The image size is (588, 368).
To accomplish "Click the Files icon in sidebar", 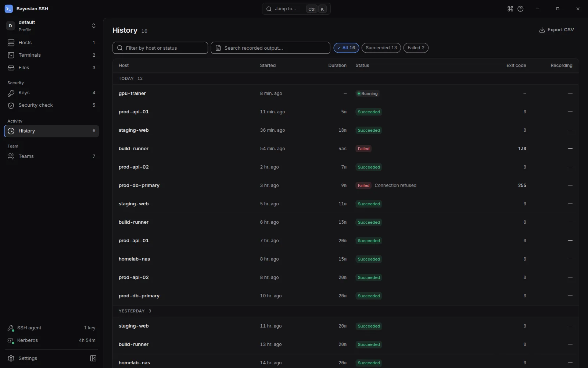I will click(x=11, y=68).
